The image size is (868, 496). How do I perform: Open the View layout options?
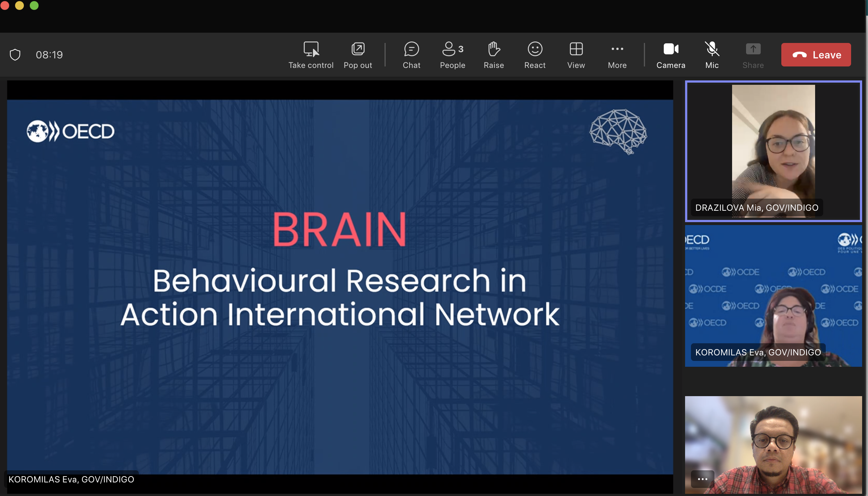576,55
